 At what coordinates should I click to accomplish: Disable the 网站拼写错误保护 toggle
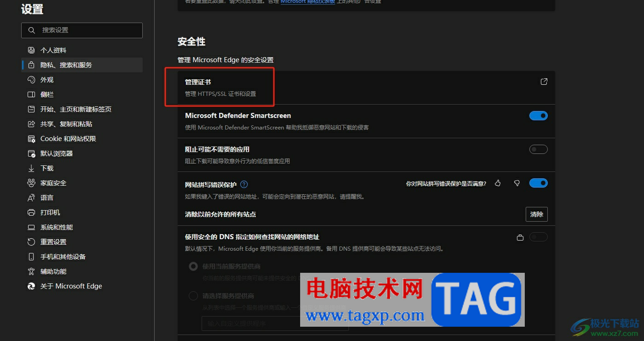click(x=539, y=183)
